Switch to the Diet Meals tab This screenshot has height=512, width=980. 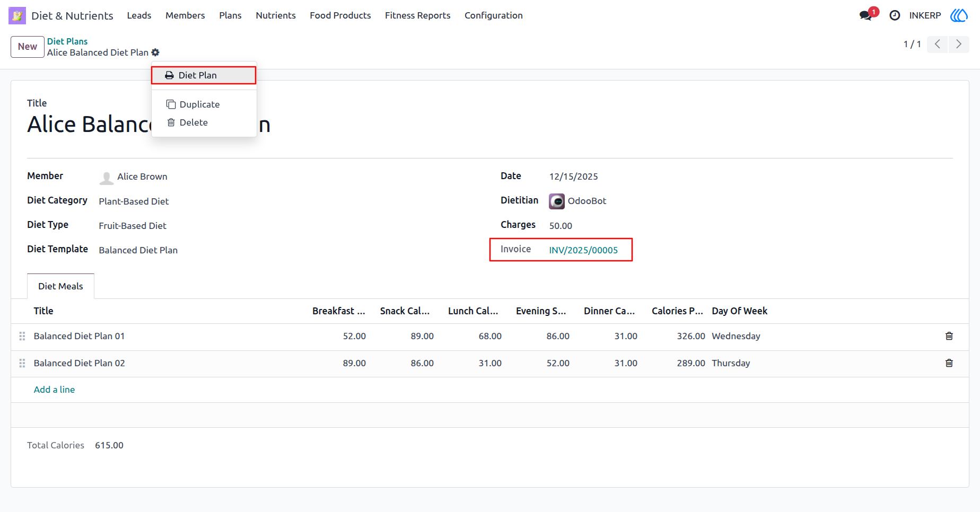[60, 286]
